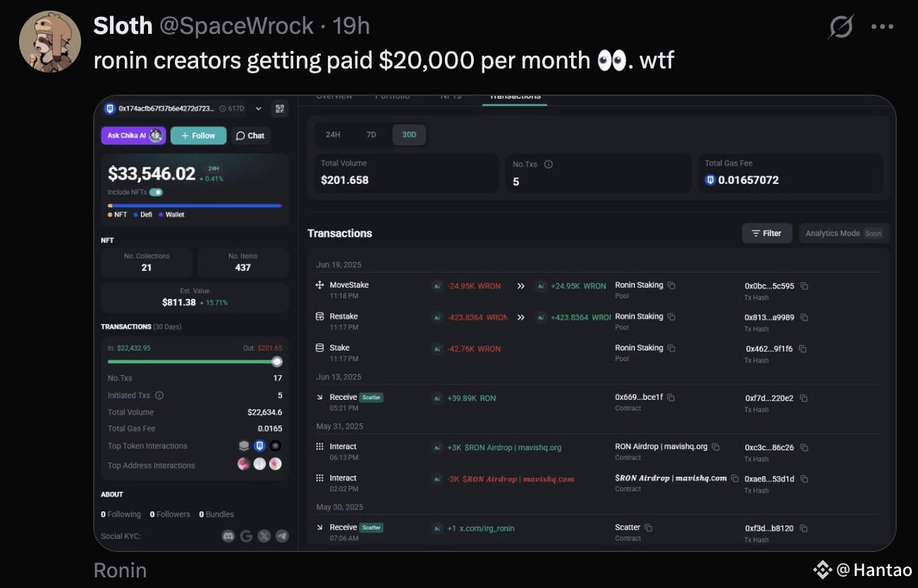
Task: Copy the 0xae8...53d1d tx hash
Action: (804, 479)
